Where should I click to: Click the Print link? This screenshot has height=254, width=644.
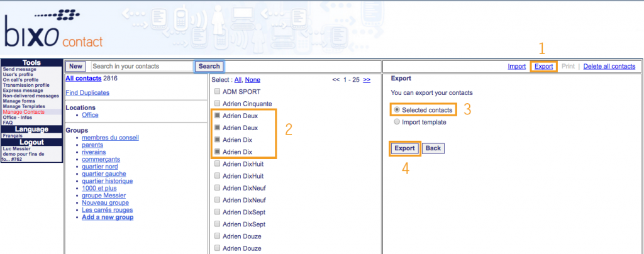pyautogui.click(x=568, y=67)
